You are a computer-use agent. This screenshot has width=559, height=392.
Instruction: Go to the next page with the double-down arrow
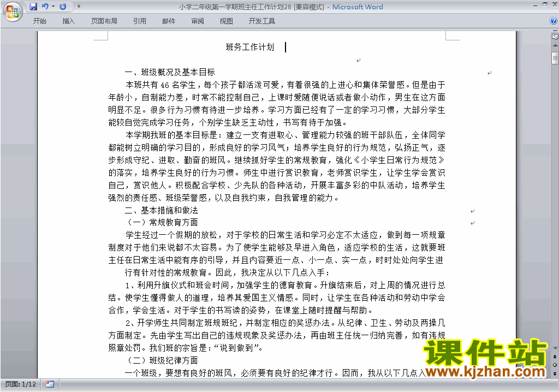click(x=555, y=373)
